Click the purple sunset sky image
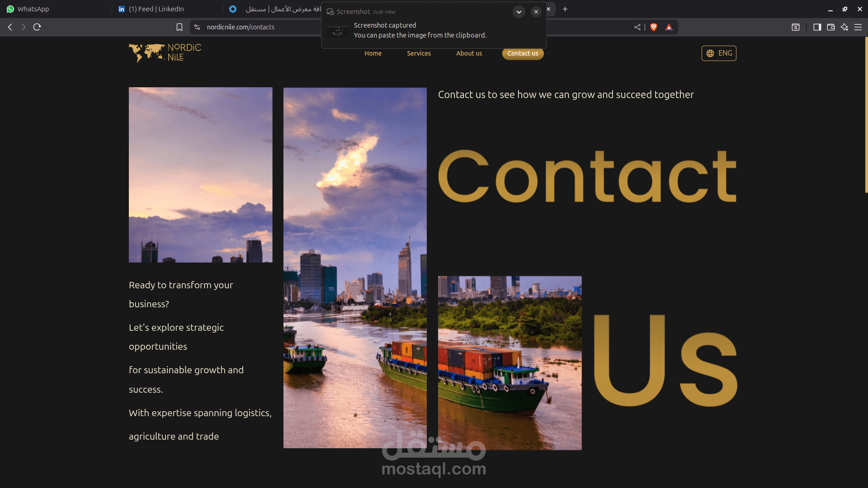This screenshot has width=868, height=488. 201,175
